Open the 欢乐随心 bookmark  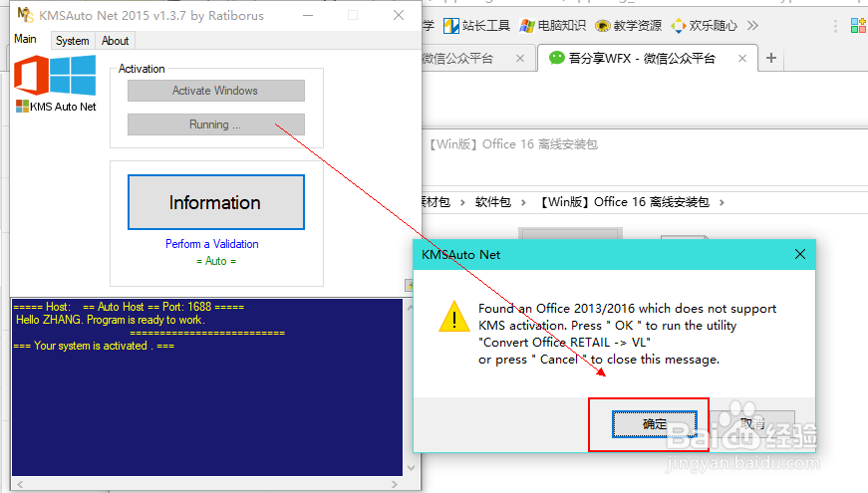click(x=705, y=26)
